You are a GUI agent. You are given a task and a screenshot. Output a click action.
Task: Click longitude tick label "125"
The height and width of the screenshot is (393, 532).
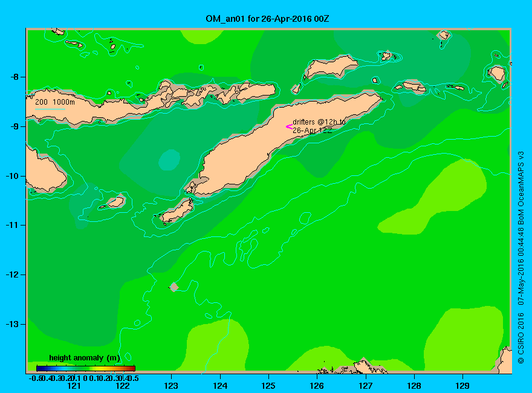pos(268,386)
